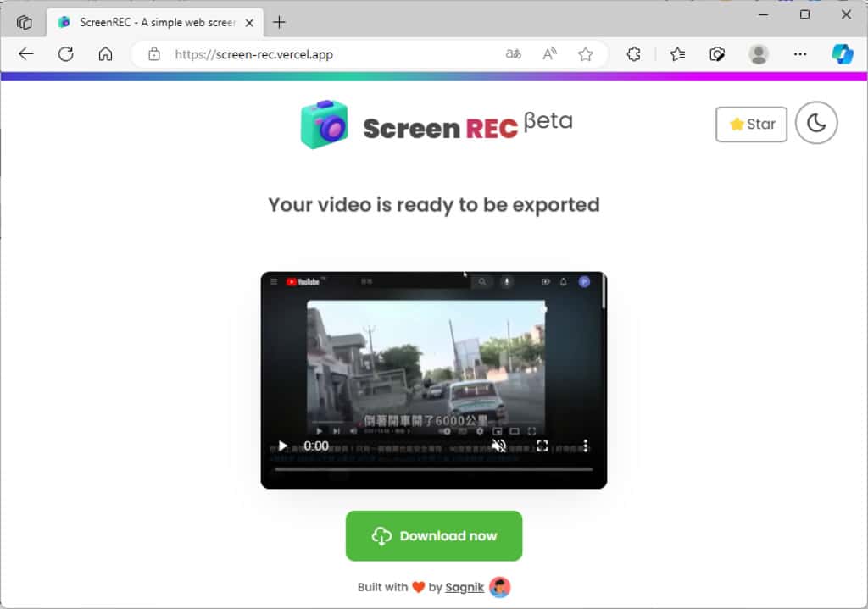The width and height of the screenshot is (868, 609).
Task: Open the Sagnik author link
Action: 465,587
